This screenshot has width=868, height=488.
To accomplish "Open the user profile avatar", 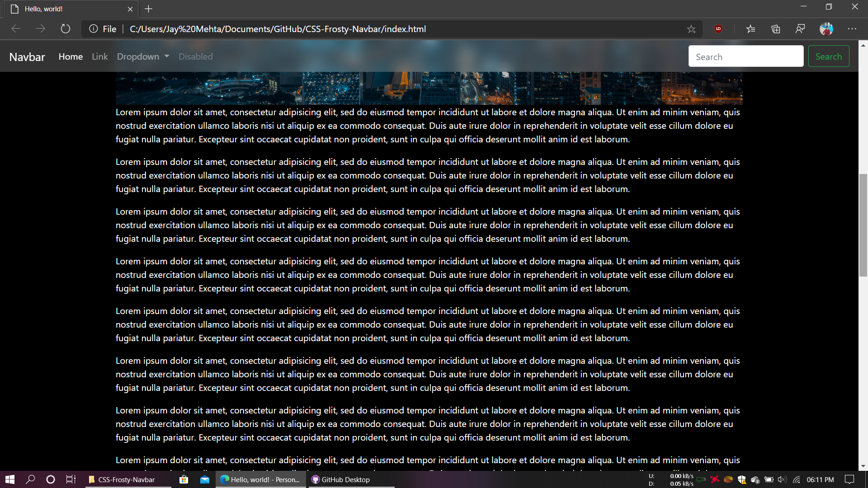I will 826,29.
